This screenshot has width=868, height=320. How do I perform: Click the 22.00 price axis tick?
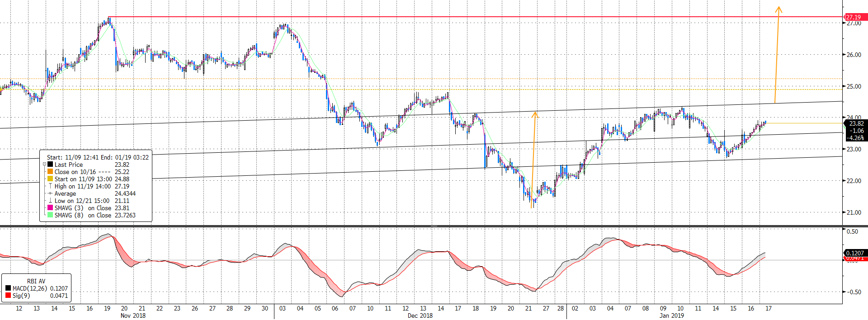click(x=854, y=181)
